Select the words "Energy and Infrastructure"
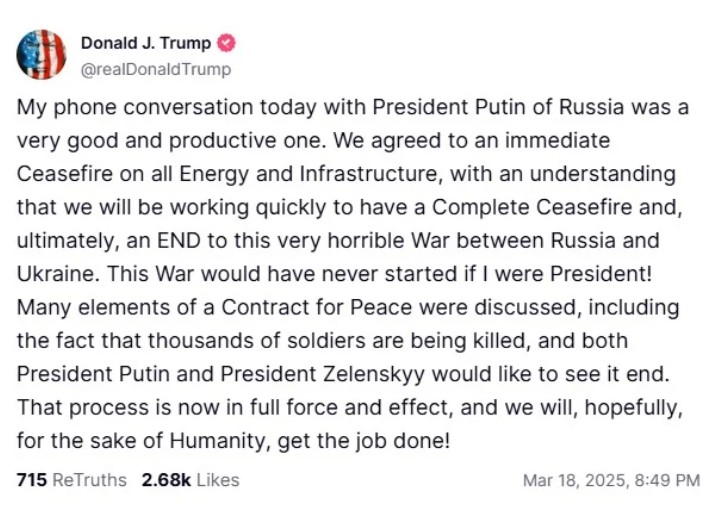 (x=308, y=174)
